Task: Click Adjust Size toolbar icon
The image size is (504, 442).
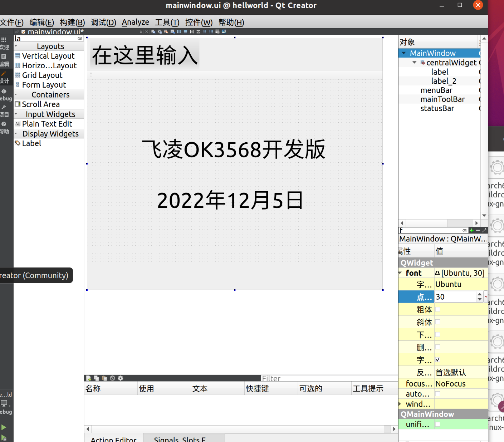Action: coord(224,31)
